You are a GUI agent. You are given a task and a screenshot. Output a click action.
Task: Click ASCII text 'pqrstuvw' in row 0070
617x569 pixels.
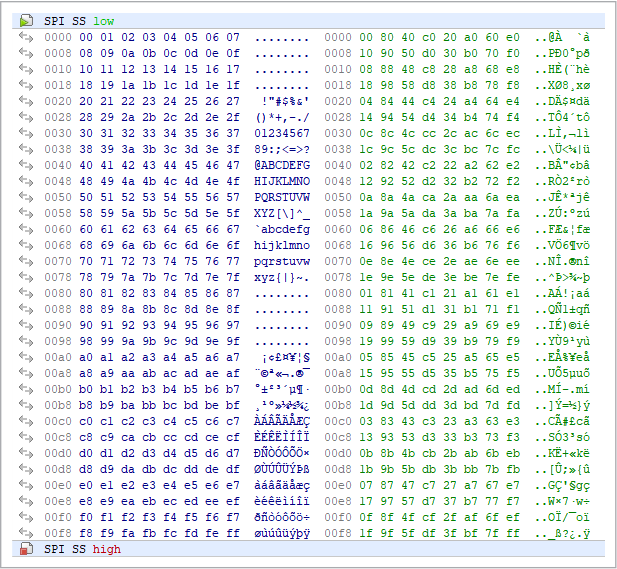[282, 262]
